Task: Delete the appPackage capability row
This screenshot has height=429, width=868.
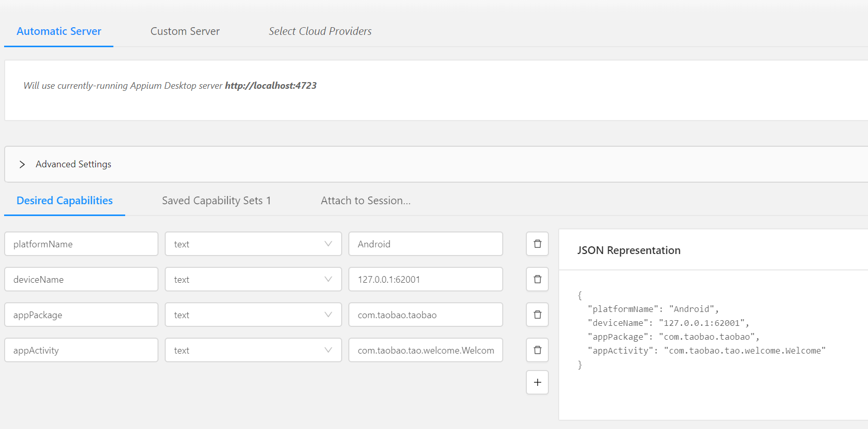Action: point(537,315)
